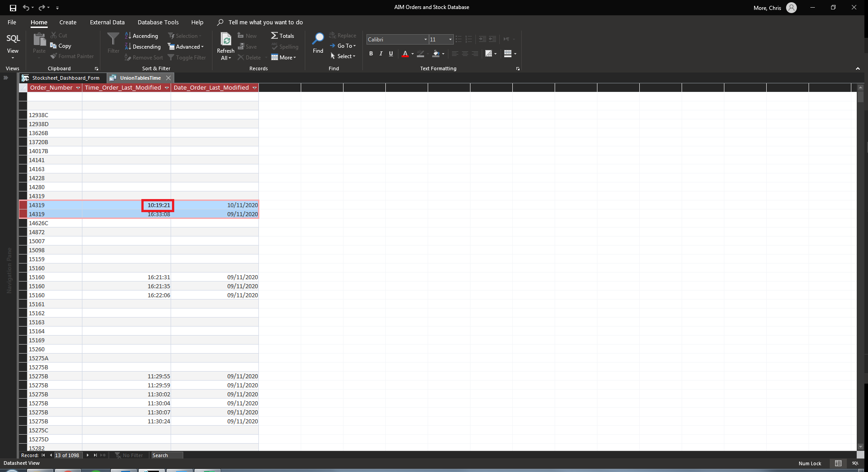
Task: Undo the last action
Action: point(26,8)
